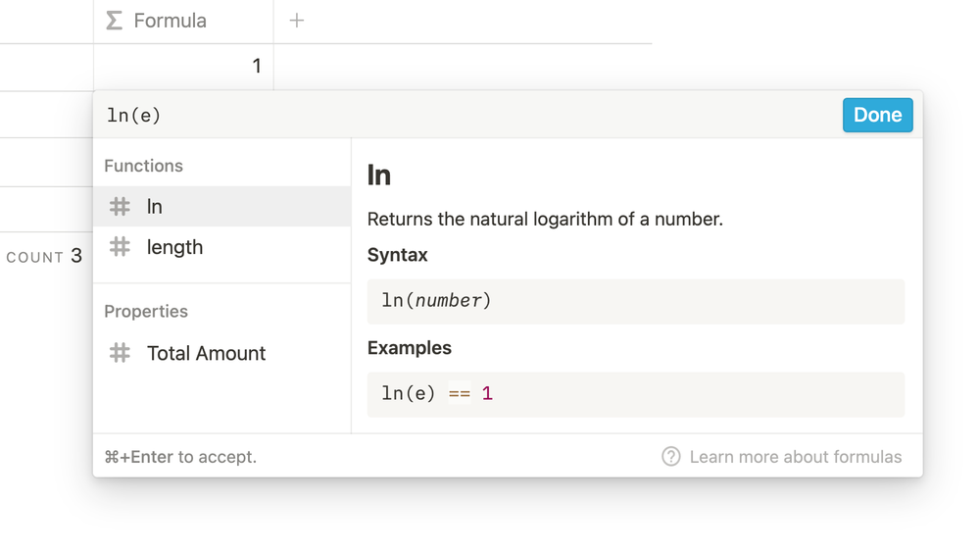Click the ln(e) == 1 example block

635,394
